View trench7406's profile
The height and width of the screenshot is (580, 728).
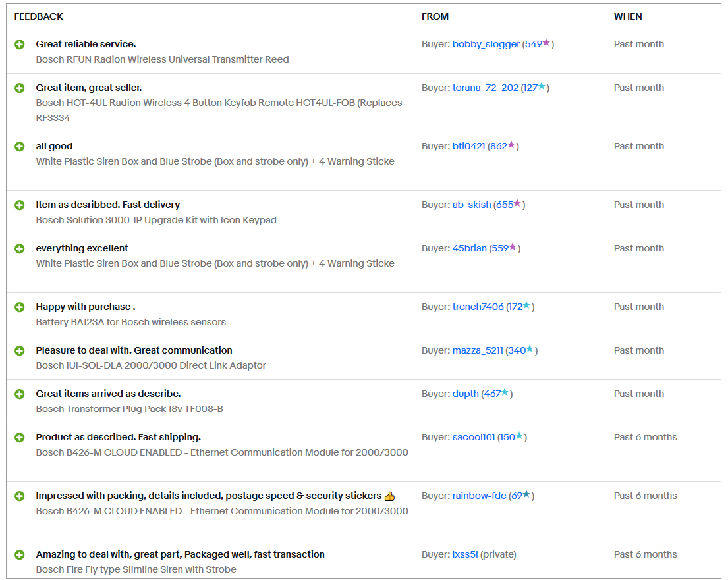click(x=478, y=307)
